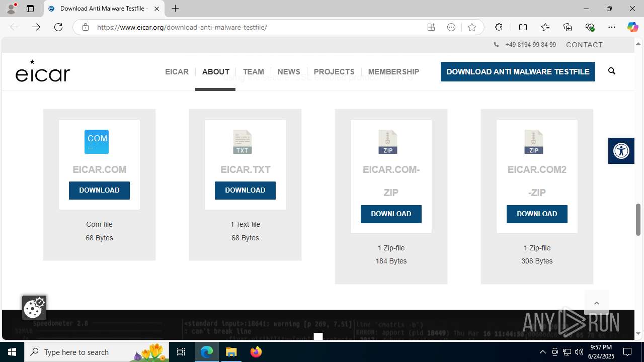Click the EICAR.TXT heading text
Viewport: 644px width, 362px height.
pos(246,170)
